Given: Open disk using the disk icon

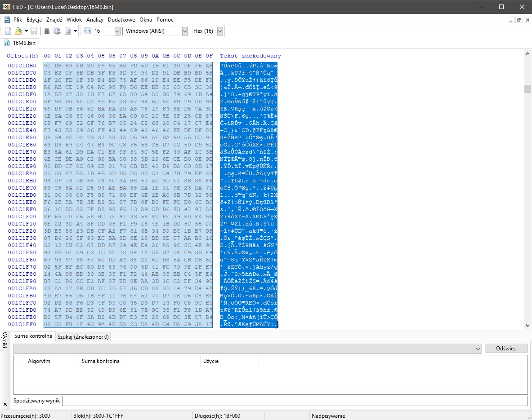Looking at the screenshot, I should (57, 31).
